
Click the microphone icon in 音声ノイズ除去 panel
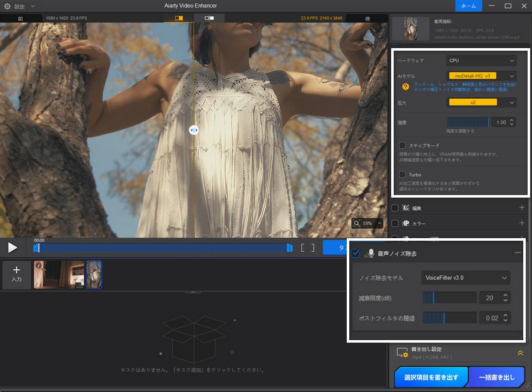tap(372, 253)
